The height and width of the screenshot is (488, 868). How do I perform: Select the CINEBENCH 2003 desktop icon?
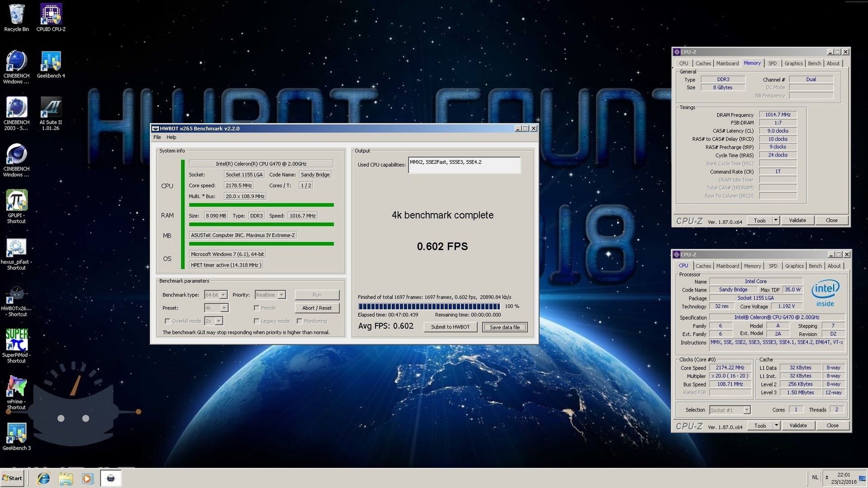click(x=16, y=114)
